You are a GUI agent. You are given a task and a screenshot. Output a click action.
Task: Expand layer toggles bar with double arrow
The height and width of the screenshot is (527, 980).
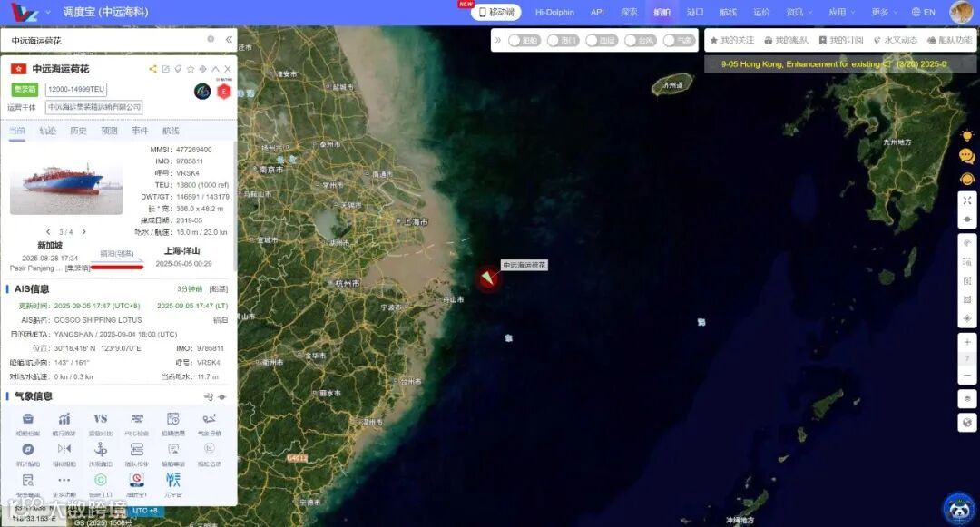pyautogui.click(x=498, y=40)
